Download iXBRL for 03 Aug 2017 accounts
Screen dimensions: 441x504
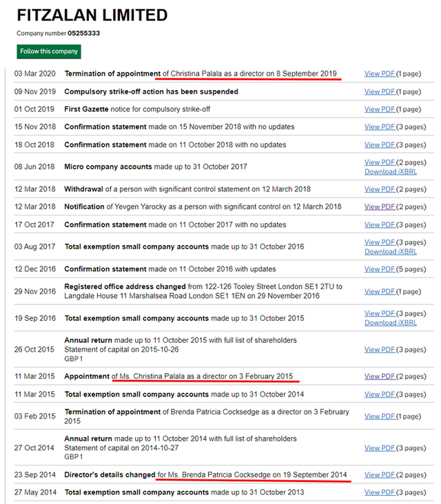point(390,251)
